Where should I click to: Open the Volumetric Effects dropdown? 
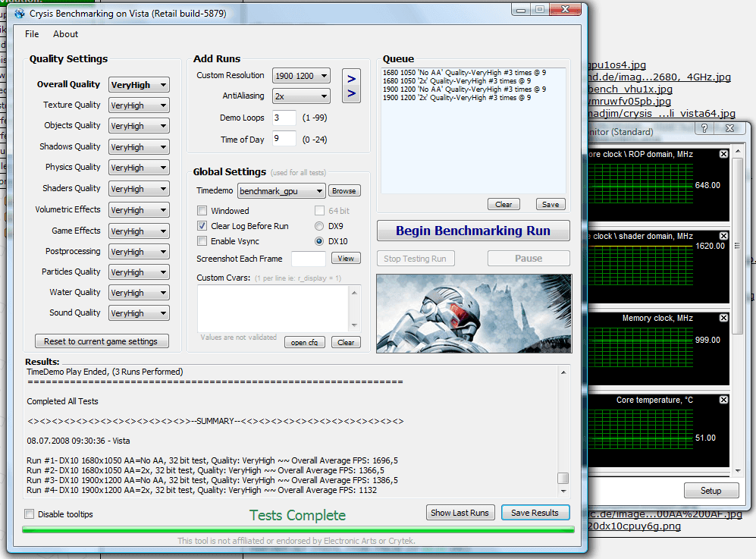coord(139,210)
